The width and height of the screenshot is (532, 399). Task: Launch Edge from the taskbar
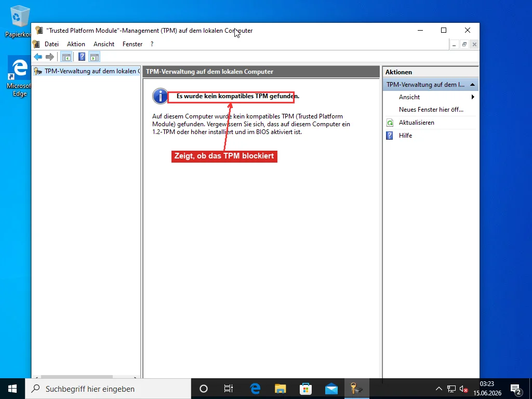click(255, 389)
